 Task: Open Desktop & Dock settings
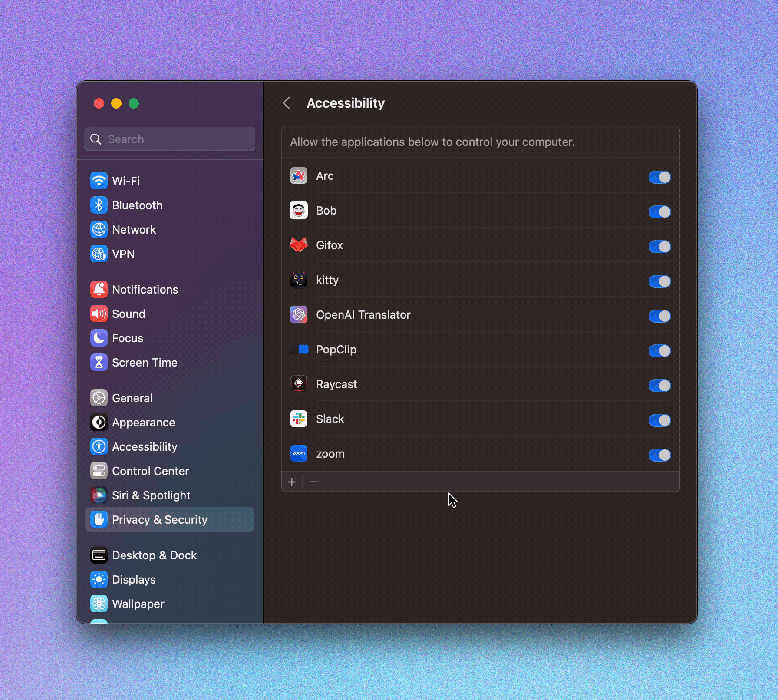pyautogui.click(x=154, y=555)
